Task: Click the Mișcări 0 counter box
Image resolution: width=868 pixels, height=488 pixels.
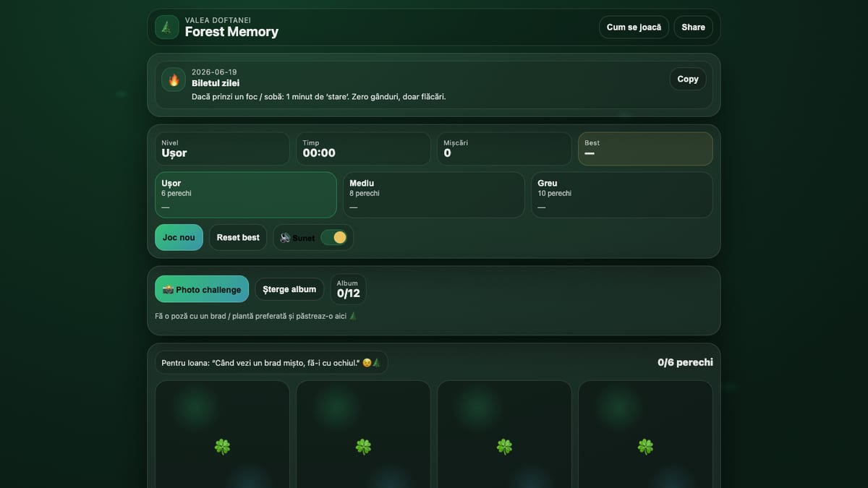Action: coord(504,148)
